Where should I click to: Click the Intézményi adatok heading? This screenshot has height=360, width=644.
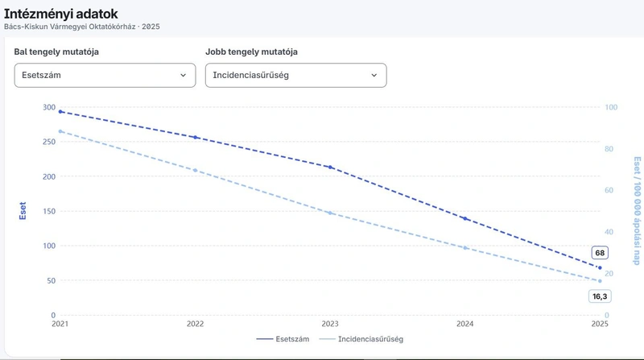tap(61, 14)
